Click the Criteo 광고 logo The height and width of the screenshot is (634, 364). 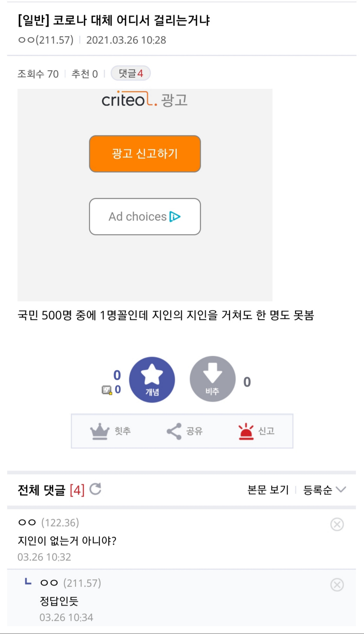(144, 100)
